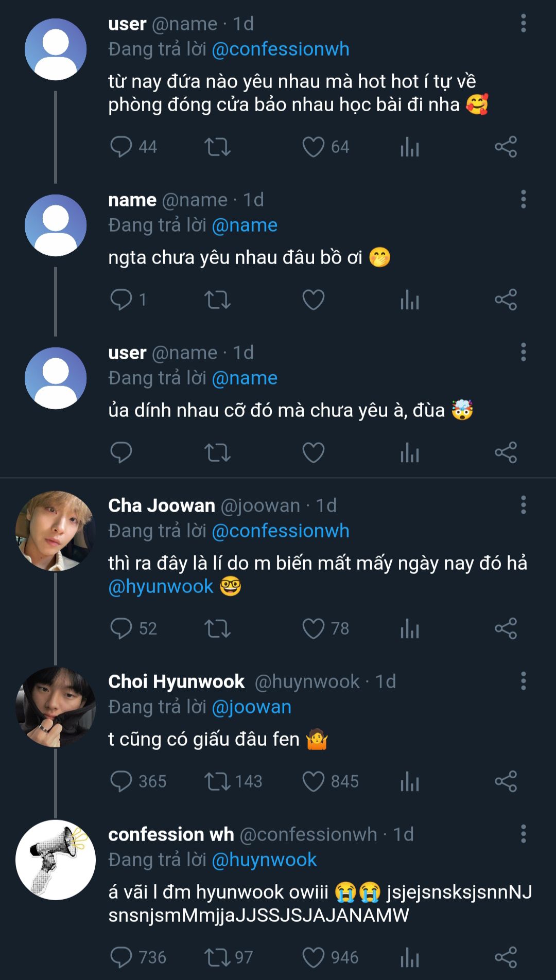Like the tweet with 64 likes

[x=313, y=147]
